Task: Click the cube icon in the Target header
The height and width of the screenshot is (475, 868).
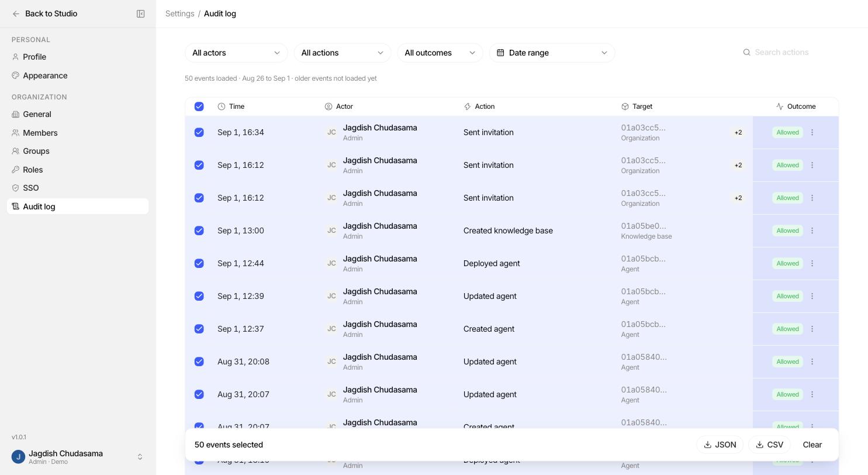Action: [x=625, y=106]
